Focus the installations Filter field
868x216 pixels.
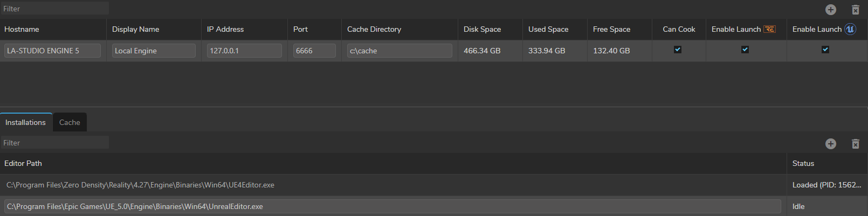54,143
